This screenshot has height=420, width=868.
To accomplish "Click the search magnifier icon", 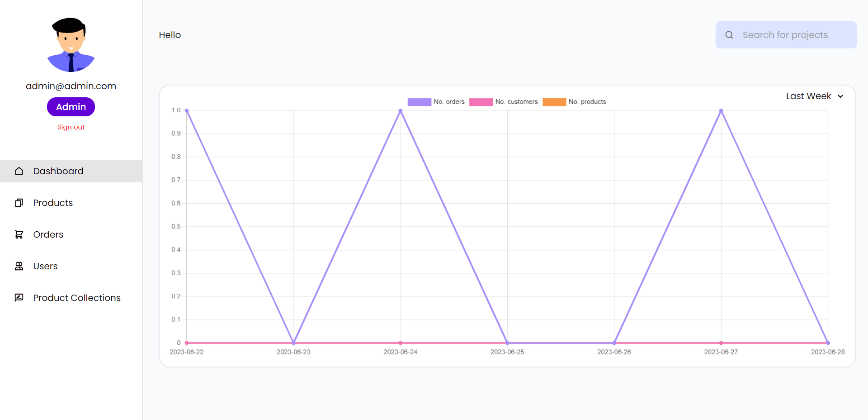I will (x=729, y=34).
